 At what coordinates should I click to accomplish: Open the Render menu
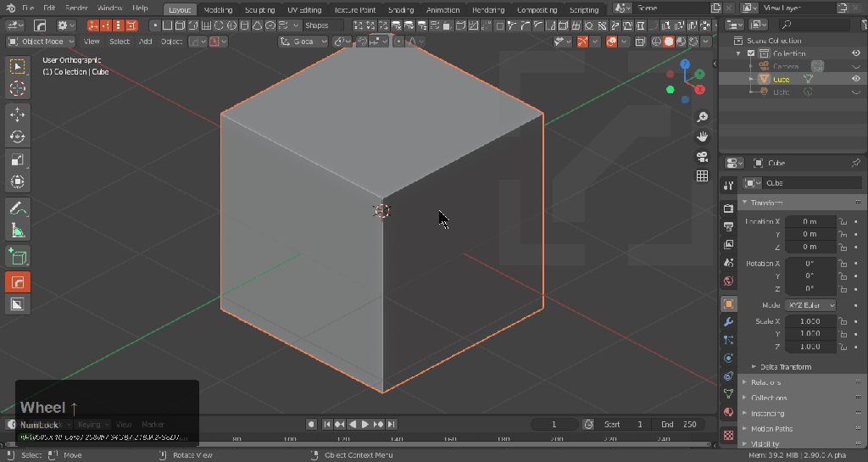[x=76, y=8]
